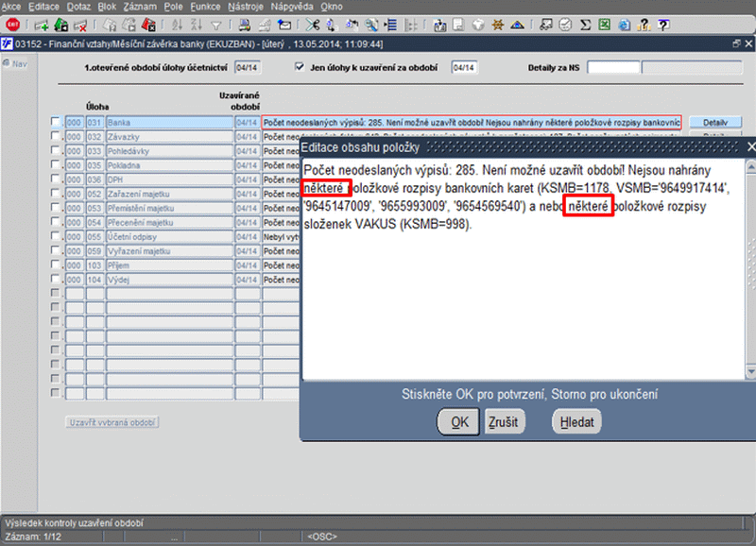Click the question mark icon with gold figures
This screenshot has width=756, height=546.
(x=644, y=26)
